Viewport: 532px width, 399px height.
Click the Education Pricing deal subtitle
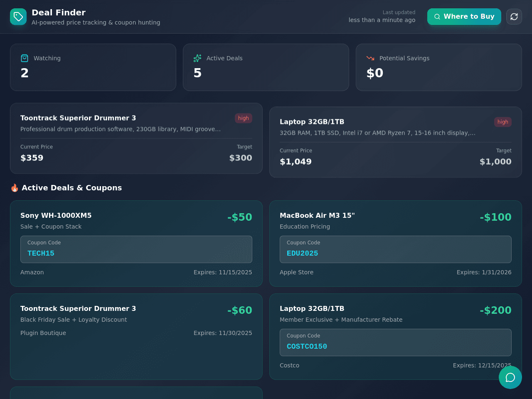click(305, 227)
